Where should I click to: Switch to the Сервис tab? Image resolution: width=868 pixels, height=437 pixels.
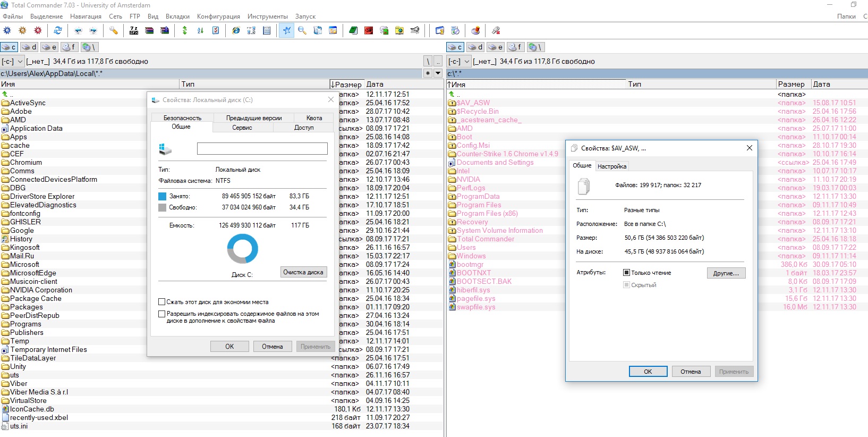click(x=242, y=128)
